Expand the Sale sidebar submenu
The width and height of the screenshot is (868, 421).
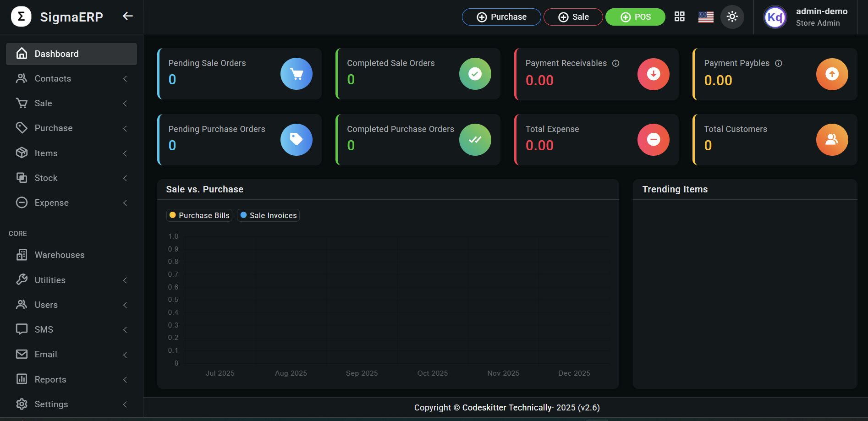pos(125,104)
